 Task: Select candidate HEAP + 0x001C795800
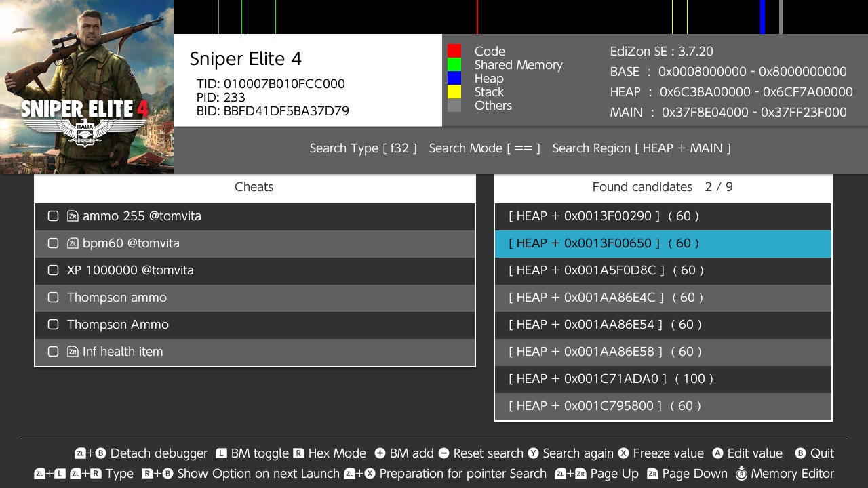coord(663,406)
